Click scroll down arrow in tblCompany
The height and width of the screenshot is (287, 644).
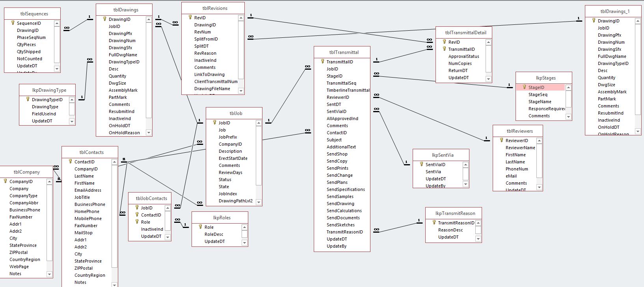click(49, 274)
